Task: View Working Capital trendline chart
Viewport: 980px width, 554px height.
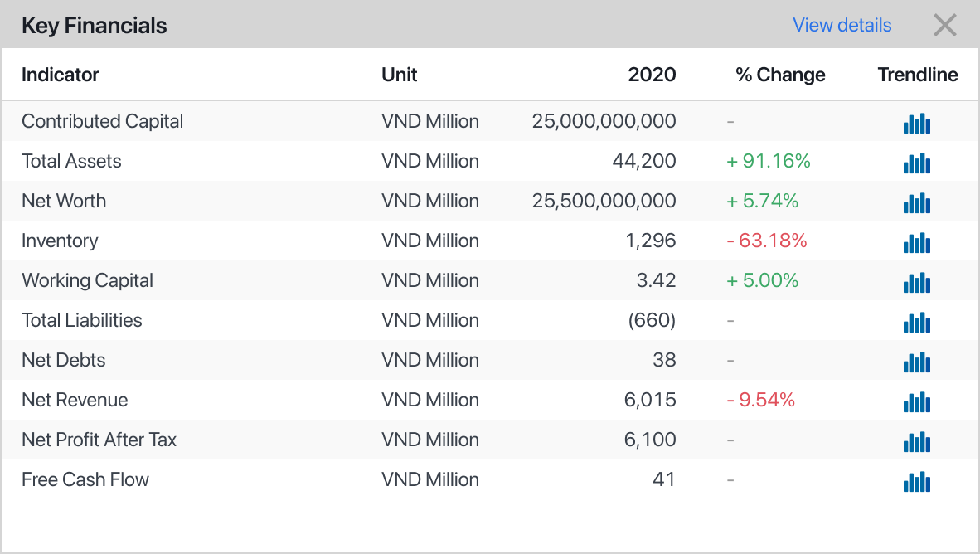Action: (x=916, y=282)
